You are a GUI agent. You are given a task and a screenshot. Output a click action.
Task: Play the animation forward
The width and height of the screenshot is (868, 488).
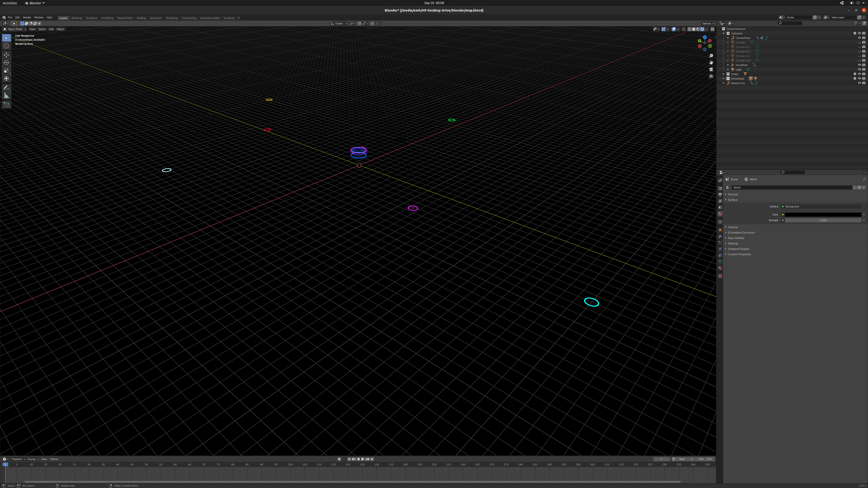click(363, 459)
